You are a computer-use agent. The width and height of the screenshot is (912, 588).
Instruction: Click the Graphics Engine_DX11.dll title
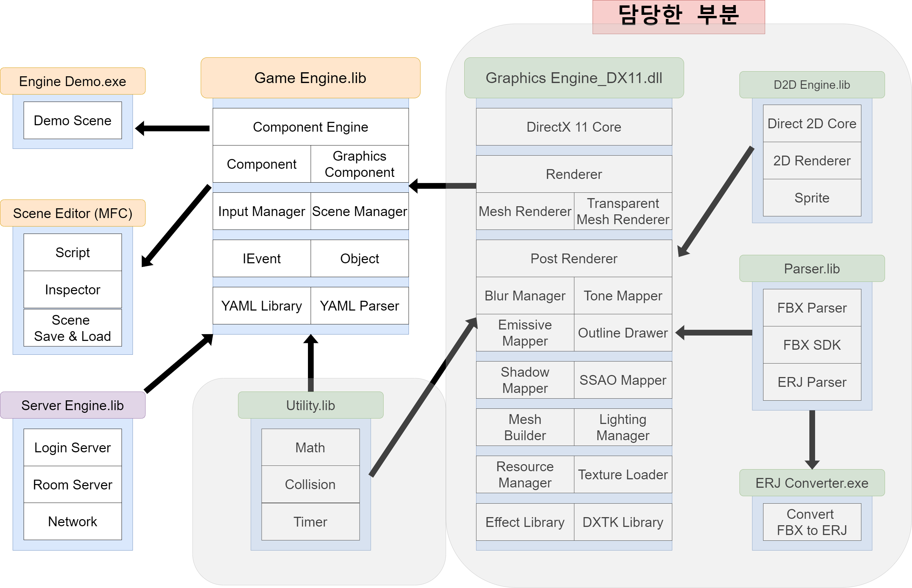[x=573, y=78]
